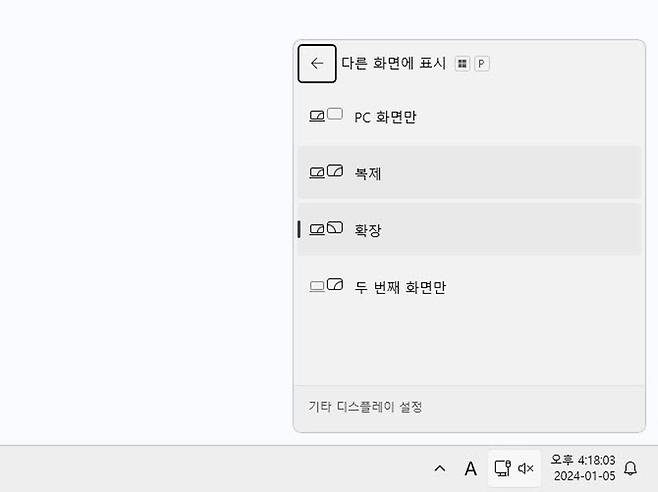Click the extend display mode icon

[326, 229]
